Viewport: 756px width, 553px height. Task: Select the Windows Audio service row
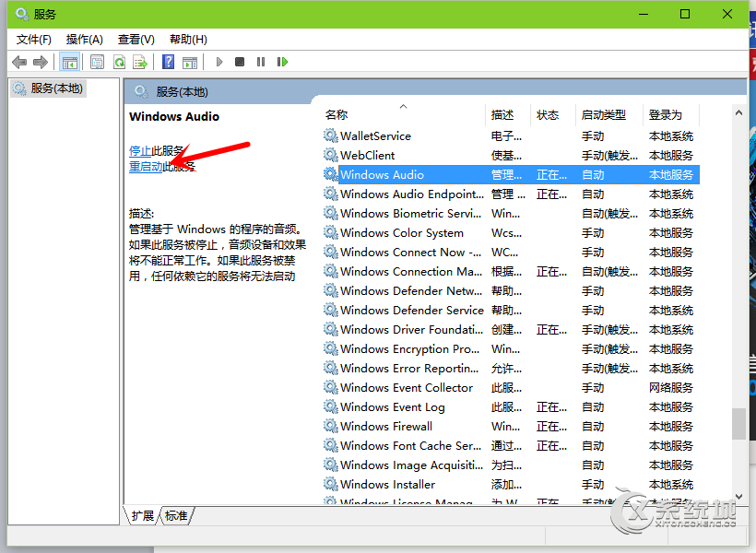click(x=511, y=174)
